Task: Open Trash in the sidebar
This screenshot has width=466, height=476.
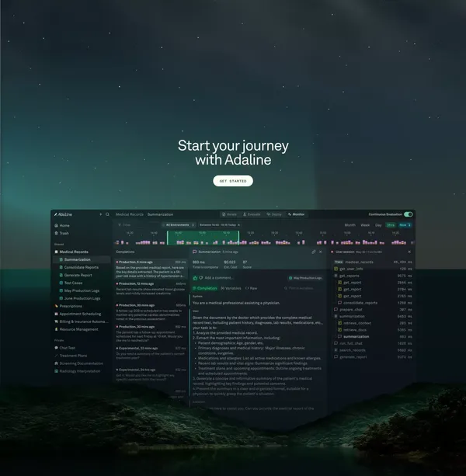Action: [61, 233]
